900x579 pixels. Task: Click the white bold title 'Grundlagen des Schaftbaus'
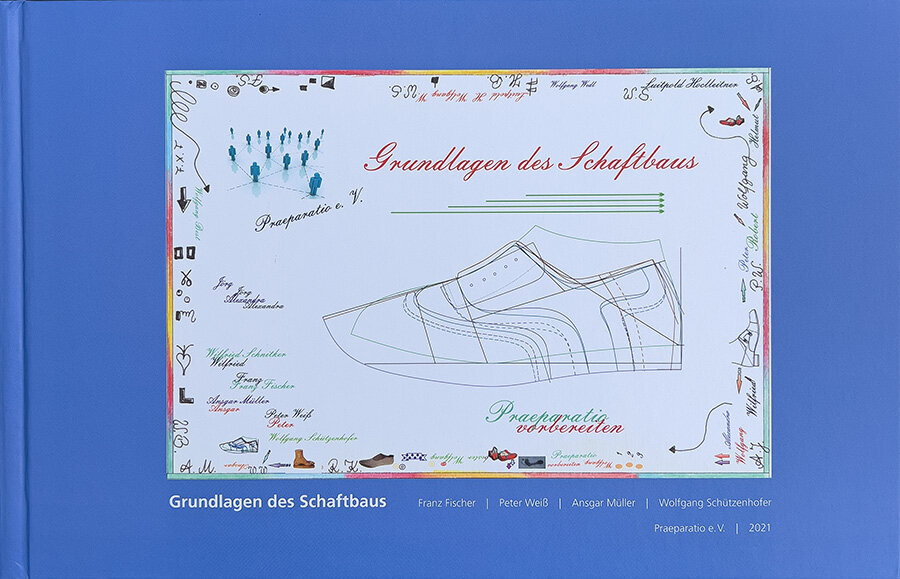tap(277, 502)
